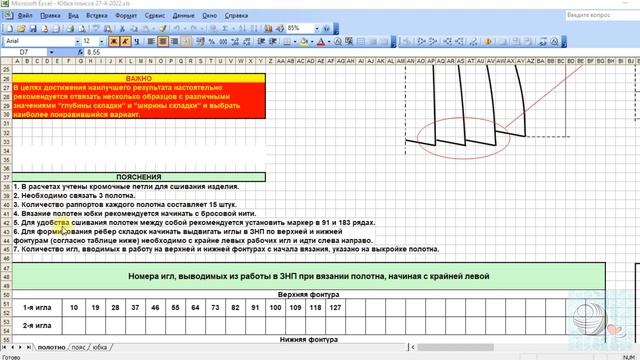640x360 pixels.
Task: Open the Файл menu
Action: coord(25,16)
